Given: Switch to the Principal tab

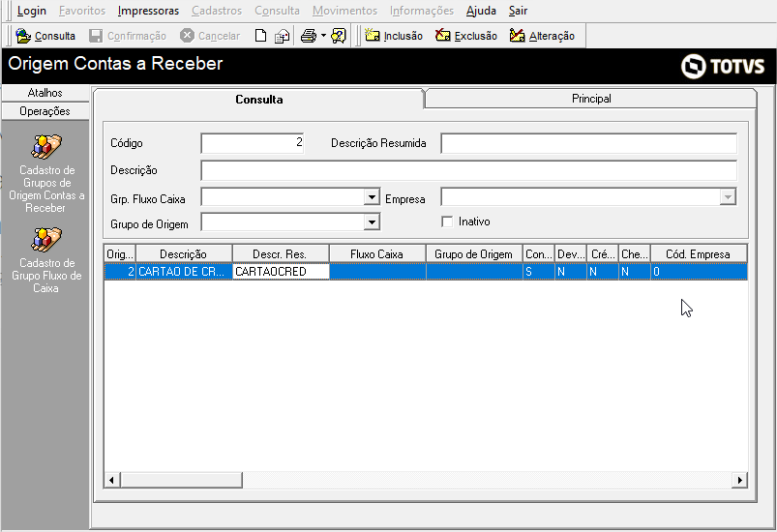Looking at the screenshot, I should (591, 99).
